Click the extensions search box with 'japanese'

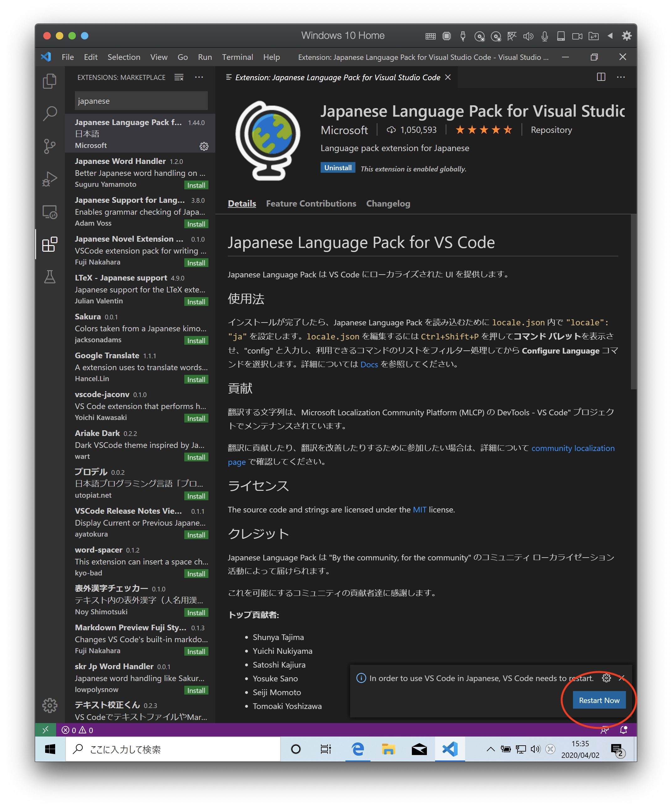[141, 101]
